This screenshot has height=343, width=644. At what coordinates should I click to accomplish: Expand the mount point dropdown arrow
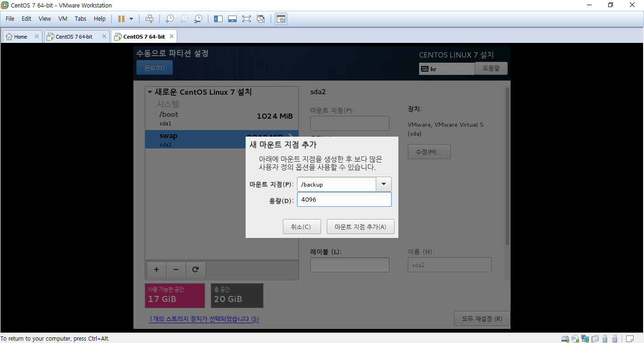[x=384, y=184]
